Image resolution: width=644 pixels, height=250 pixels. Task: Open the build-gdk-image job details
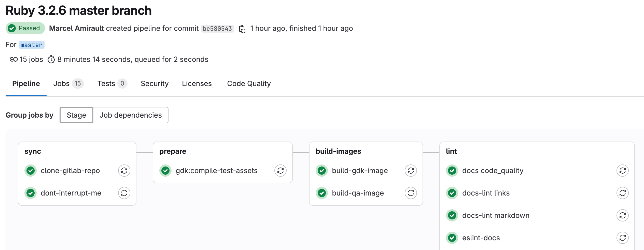360,171
